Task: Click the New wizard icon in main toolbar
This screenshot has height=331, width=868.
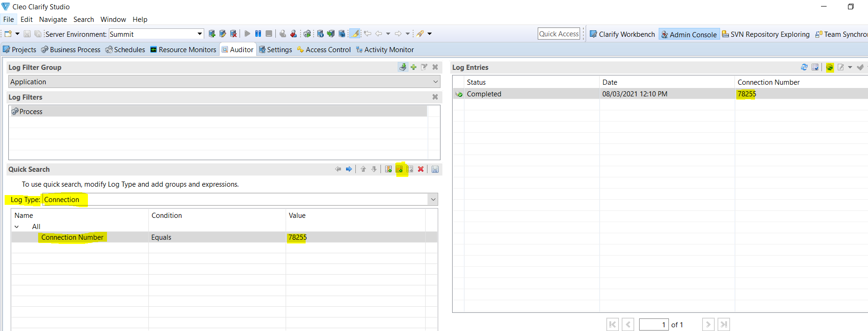Action: (8, 34)
